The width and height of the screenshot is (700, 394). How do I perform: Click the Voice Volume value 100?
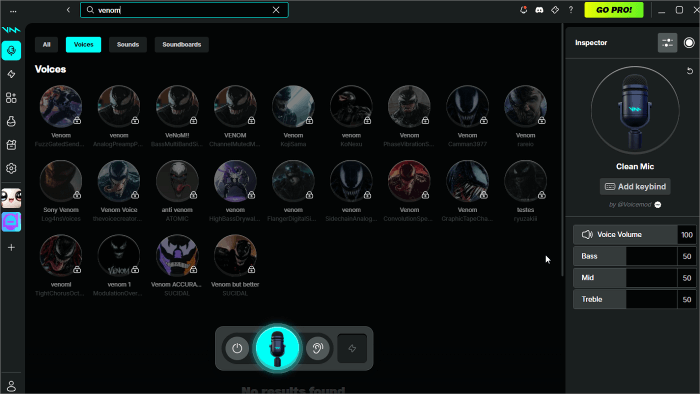[687, 235]
